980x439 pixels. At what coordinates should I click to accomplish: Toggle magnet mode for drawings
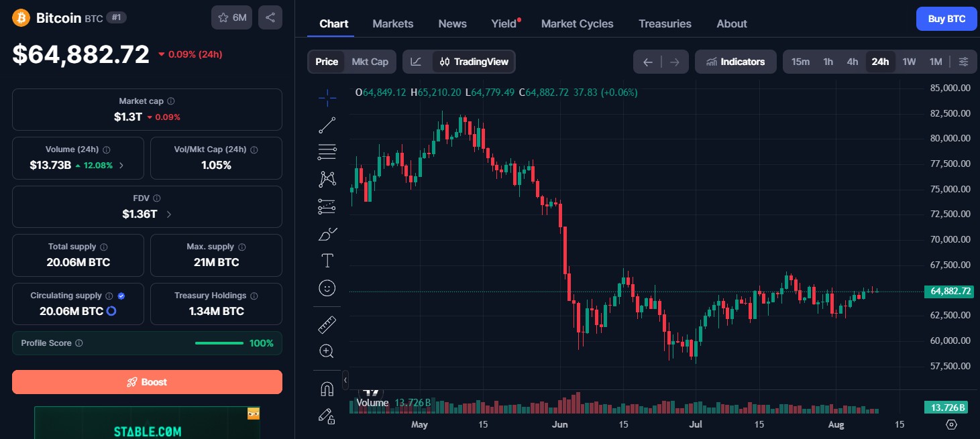coord(327,389)
